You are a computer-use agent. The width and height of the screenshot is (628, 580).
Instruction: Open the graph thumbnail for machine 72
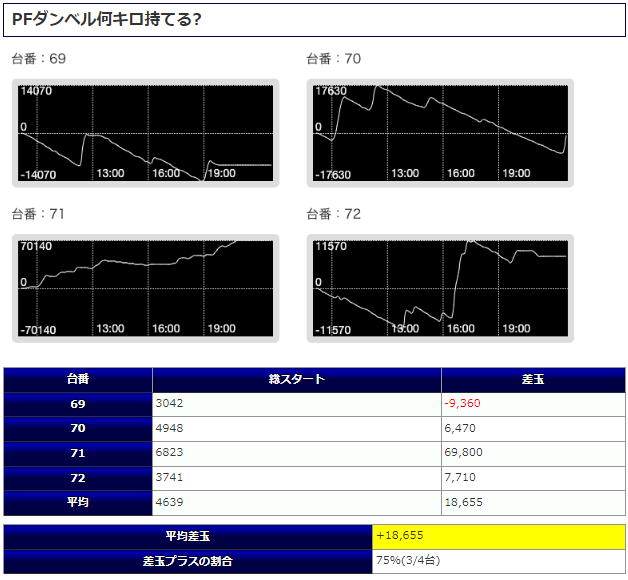pos(440,288)
